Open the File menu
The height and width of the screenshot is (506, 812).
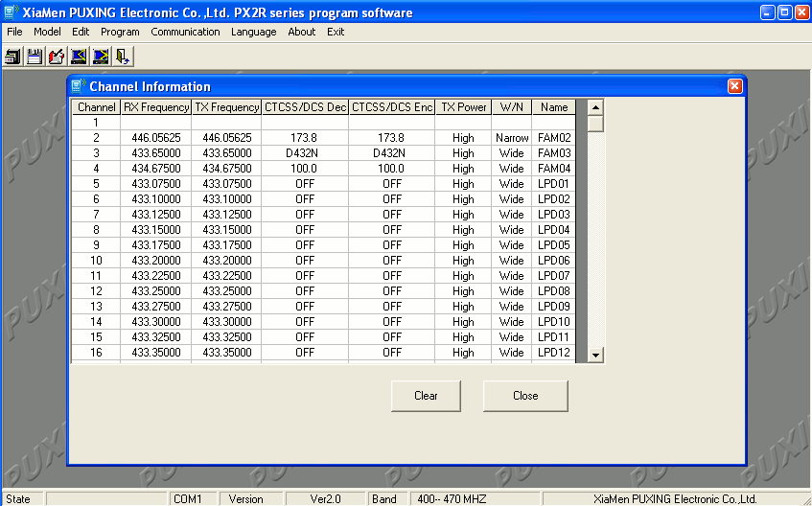tap(14, 32)
